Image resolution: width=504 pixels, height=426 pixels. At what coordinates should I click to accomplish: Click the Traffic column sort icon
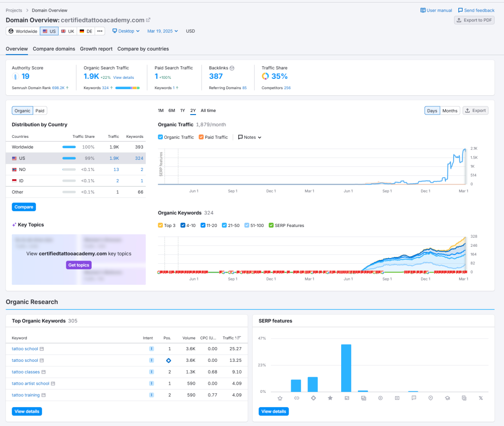pos(239,338)
